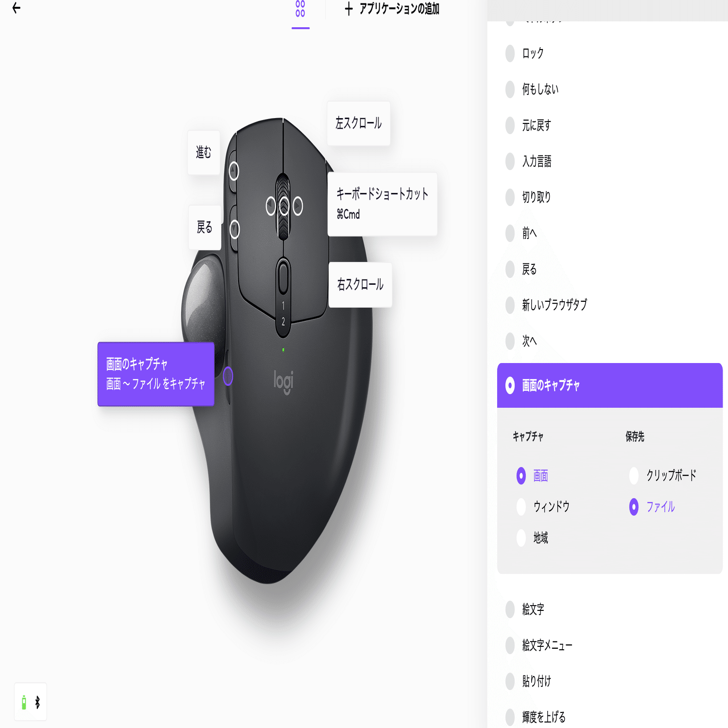Choose 絵文字メニュー action option
Image resolution: width=728 pixels, height=728 pixels.
(x=539, y=645)
